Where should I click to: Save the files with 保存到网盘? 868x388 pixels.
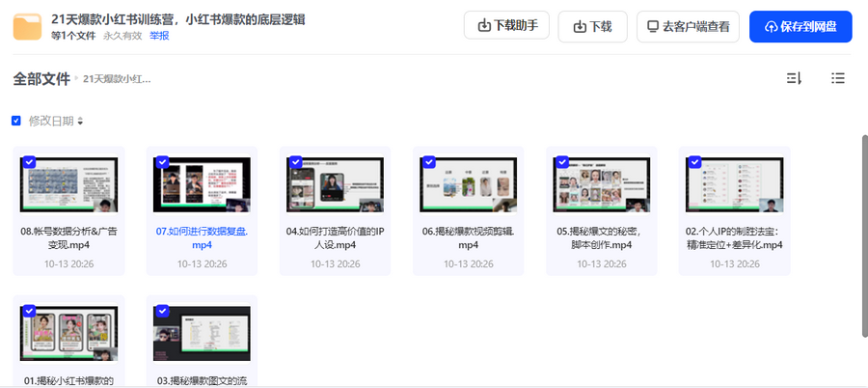click(x=800, y=27)
